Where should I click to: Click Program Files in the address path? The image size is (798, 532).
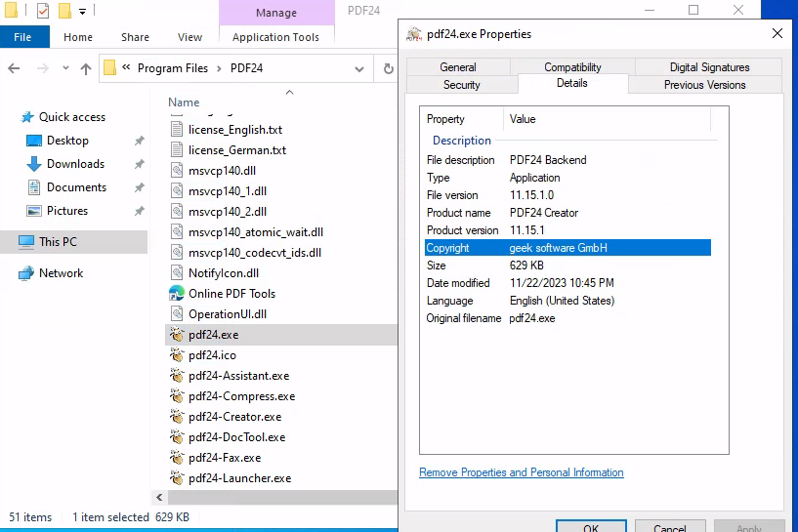173,68
